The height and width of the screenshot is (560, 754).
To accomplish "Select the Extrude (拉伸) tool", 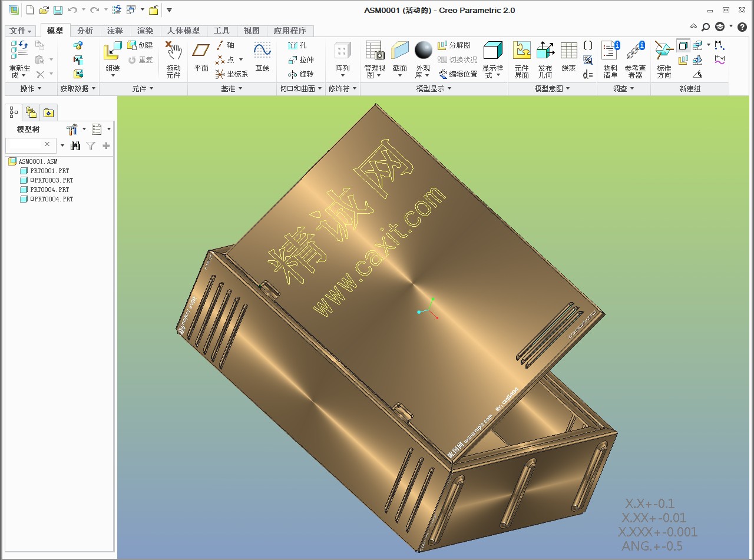I will pyautogui.click(x=301, y=60).
